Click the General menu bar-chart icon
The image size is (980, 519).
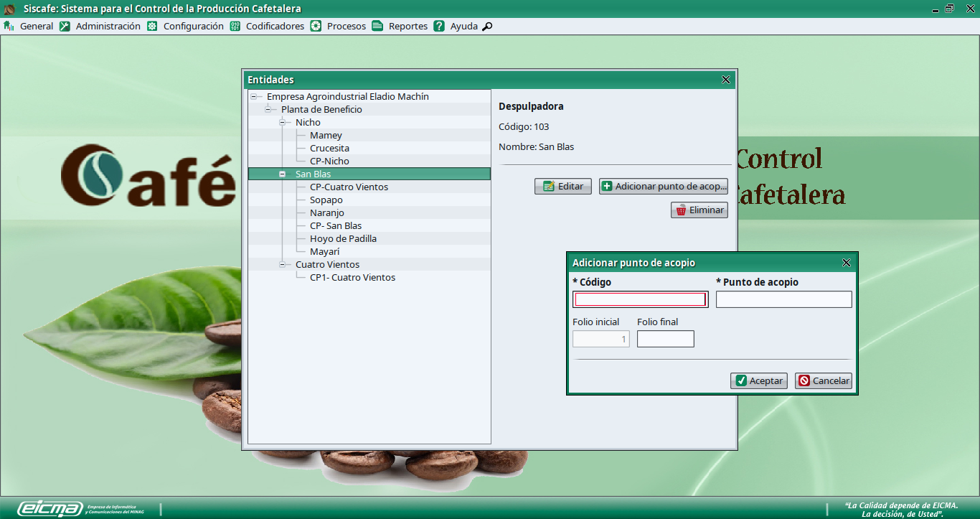9,26
